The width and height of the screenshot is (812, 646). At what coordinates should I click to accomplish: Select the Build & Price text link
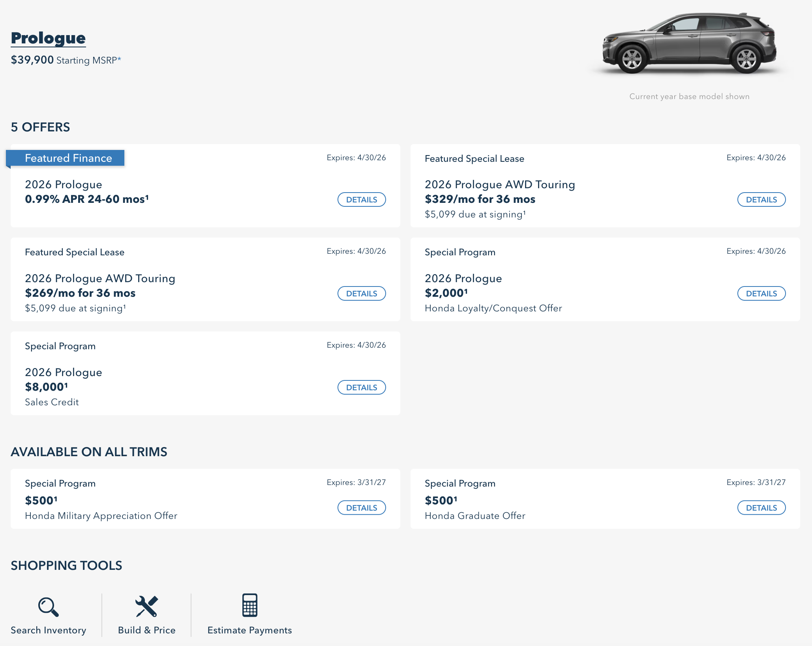coord(146,630)
